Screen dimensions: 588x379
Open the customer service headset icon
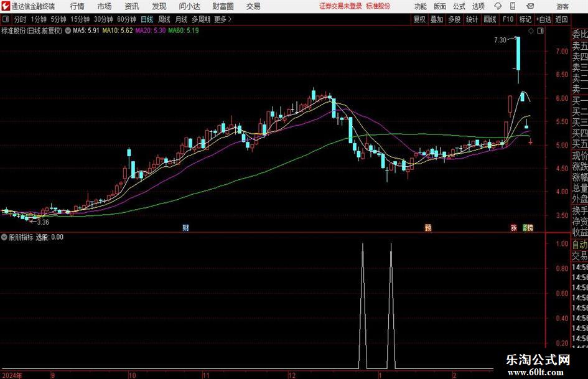coord(498,6)
